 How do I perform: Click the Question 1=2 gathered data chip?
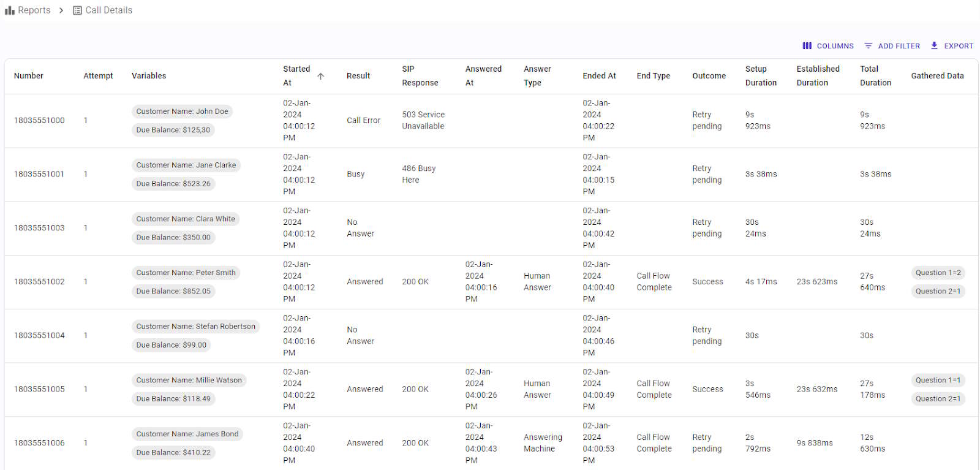tap(938, 273)
